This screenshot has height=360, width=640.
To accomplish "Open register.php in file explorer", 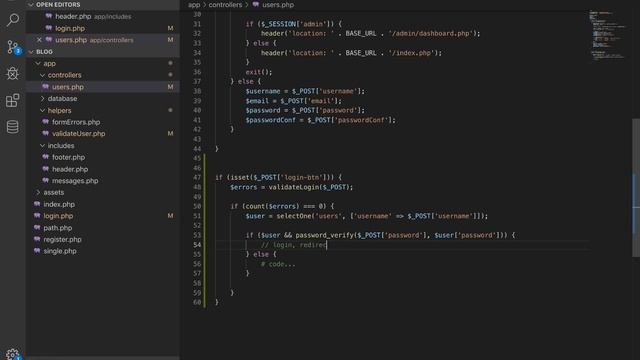I will pyautogui.click(x=103, y=240).
